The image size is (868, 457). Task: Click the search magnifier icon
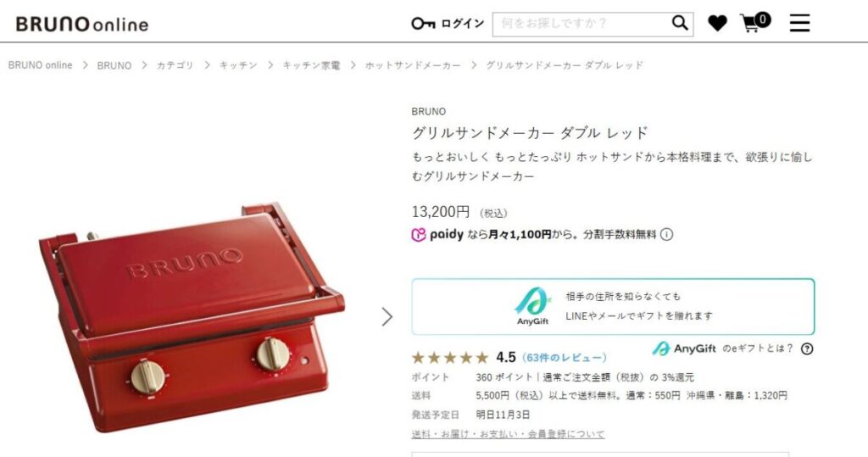[x=680, y=23]
